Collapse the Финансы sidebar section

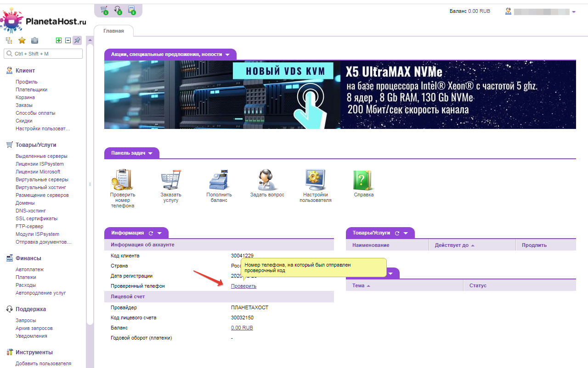[28, 258]
